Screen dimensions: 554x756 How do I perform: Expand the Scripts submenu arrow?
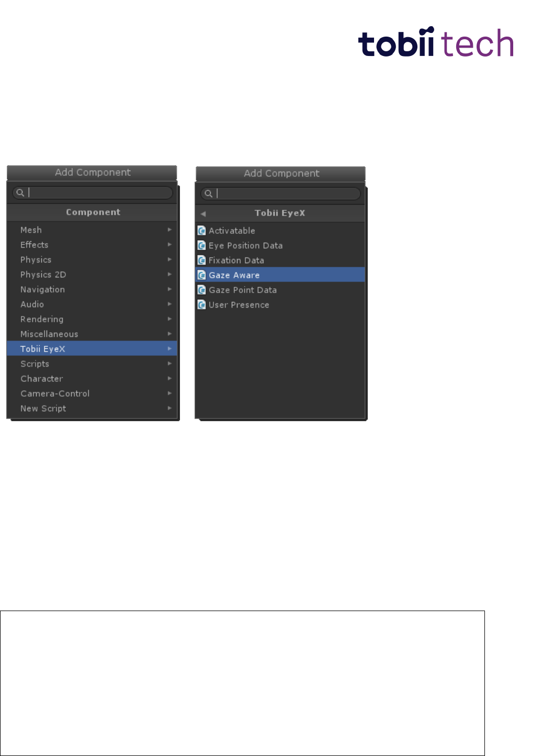tap(169, 364)
